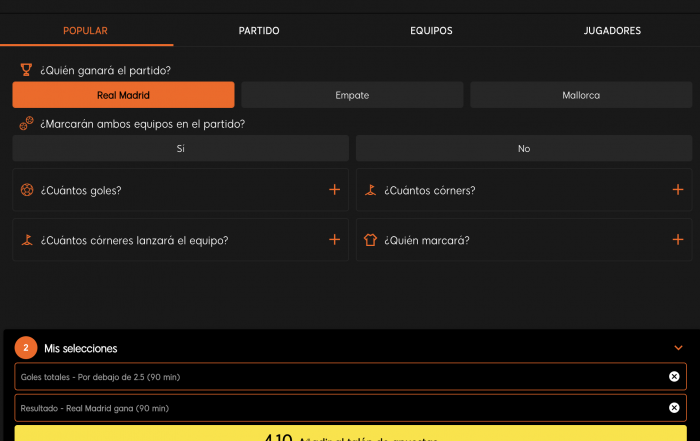This screenshot has width=700, height=441.
Task: Expand ¿Cuántos córners? with plus icon
Action: tap(678, 190)
